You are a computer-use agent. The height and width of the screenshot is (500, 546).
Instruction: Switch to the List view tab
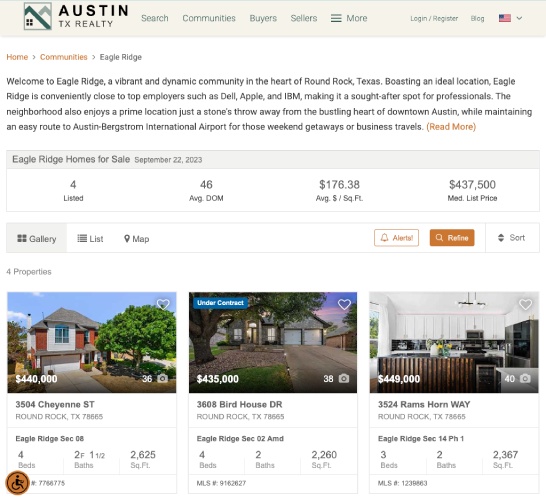(90, 239)
